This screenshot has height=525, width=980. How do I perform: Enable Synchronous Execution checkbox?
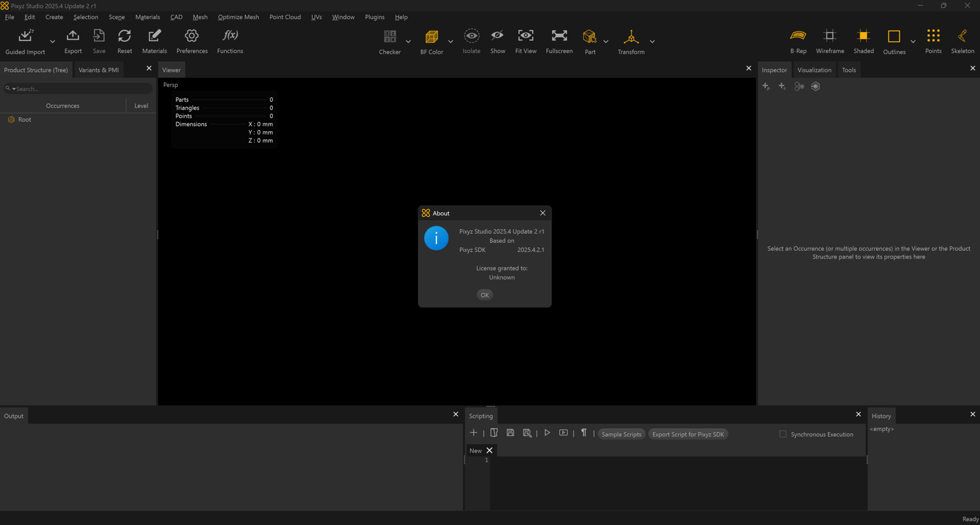(x=783, y=434)
